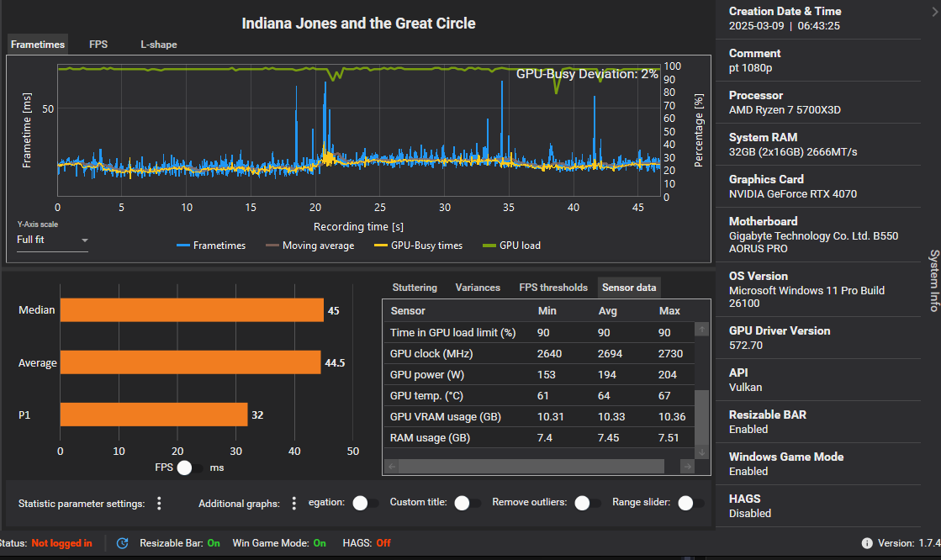Collapse System Info panel chevron
The width and height of the screenshot is (941, 560).
[x=934, y=12]
